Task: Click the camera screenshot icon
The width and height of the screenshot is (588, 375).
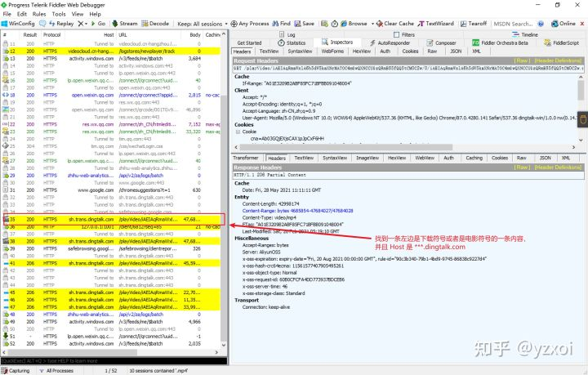Action: coord(324,24)
